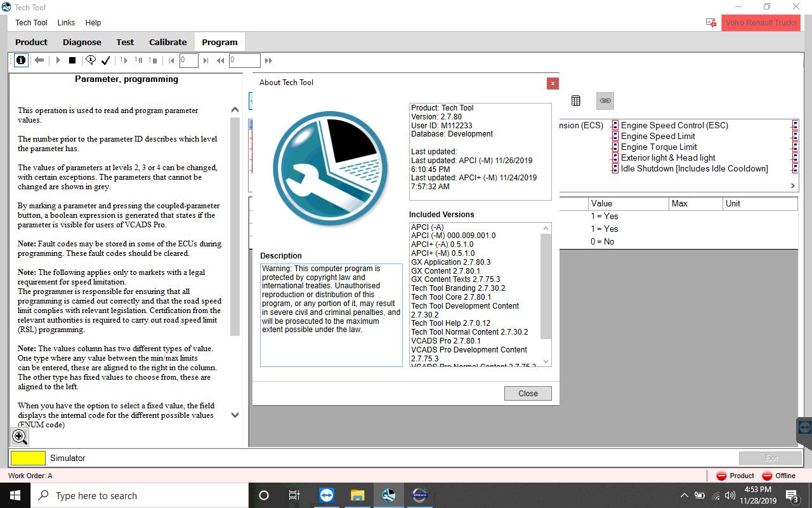Select Idle Shutdown item
The height and width of the screenshot is (508, 812).
[694, 168]
